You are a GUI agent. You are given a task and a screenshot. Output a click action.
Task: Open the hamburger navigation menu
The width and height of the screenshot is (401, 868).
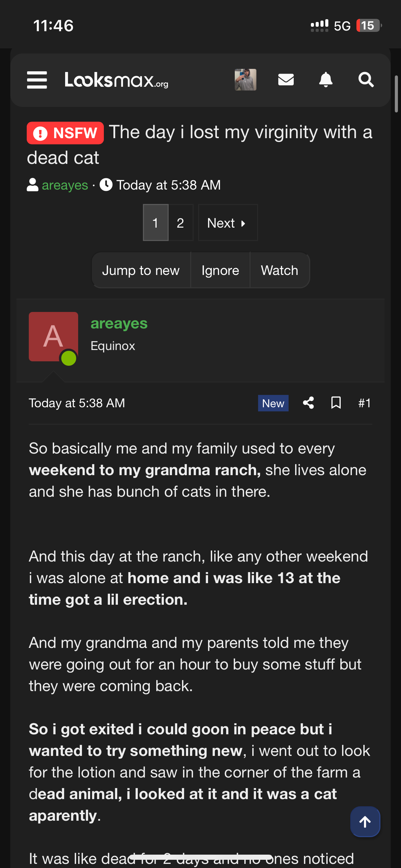37,80
